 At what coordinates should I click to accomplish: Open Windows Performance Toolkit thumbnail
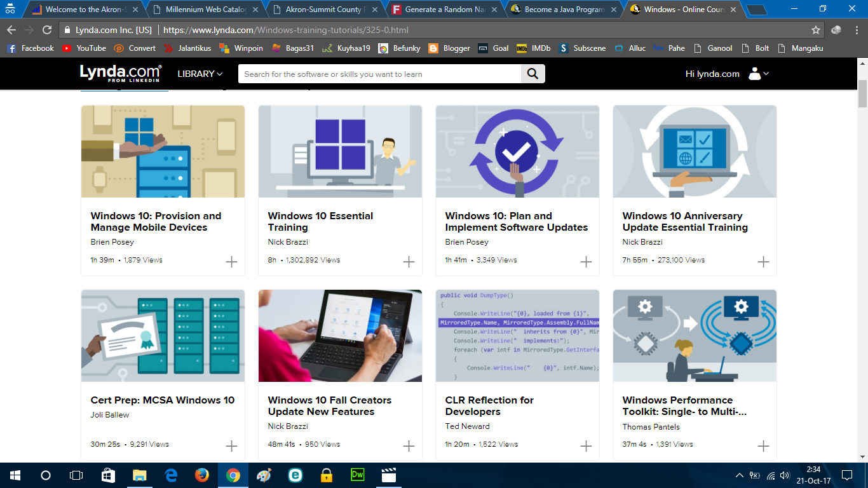[695, 335]
